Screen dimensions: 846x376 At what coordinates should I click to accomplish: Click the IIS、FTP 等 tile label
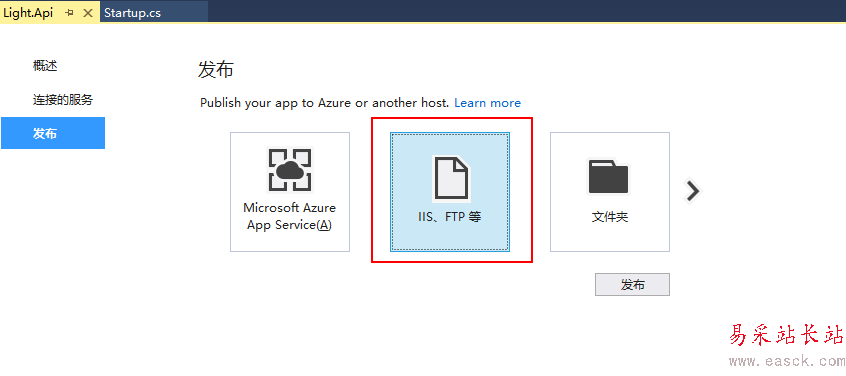click(x=449, y=217)
